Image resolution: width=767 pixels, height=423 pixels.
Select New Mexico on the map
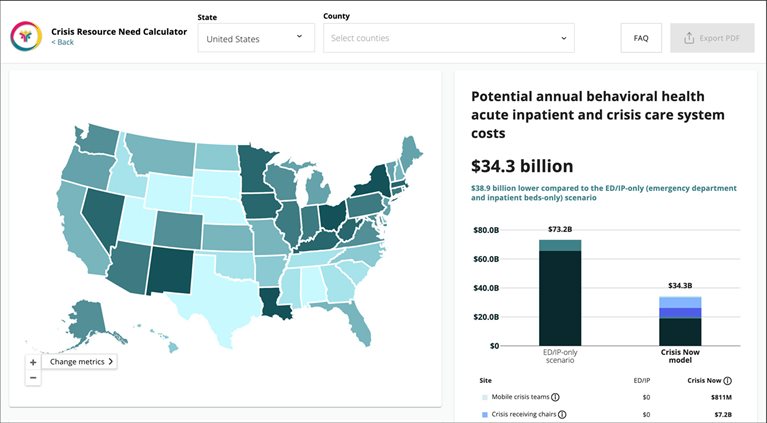point(171,270)
